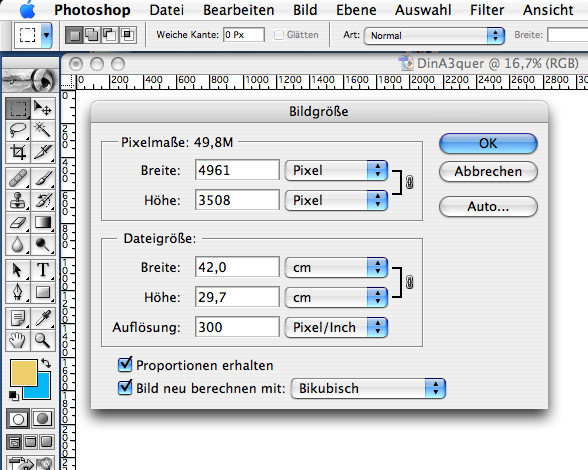Open Dateigröße Breite cm dropdown
Viewport: 588px width, 470px height.
click(336, 267)
